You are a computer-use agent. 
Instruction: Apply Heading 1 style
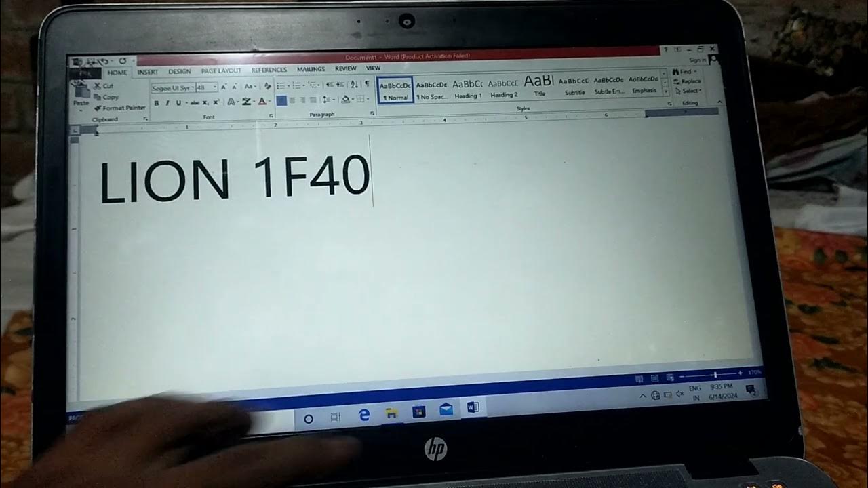click(468, 89)
